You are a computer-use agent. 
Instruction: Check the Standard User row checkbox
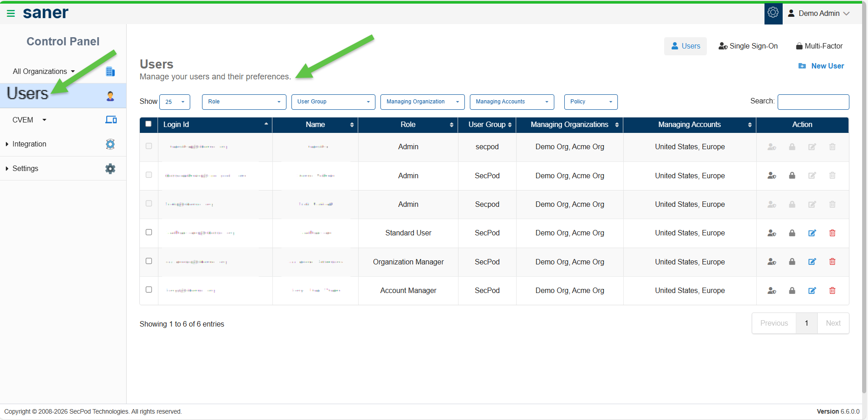148,232
